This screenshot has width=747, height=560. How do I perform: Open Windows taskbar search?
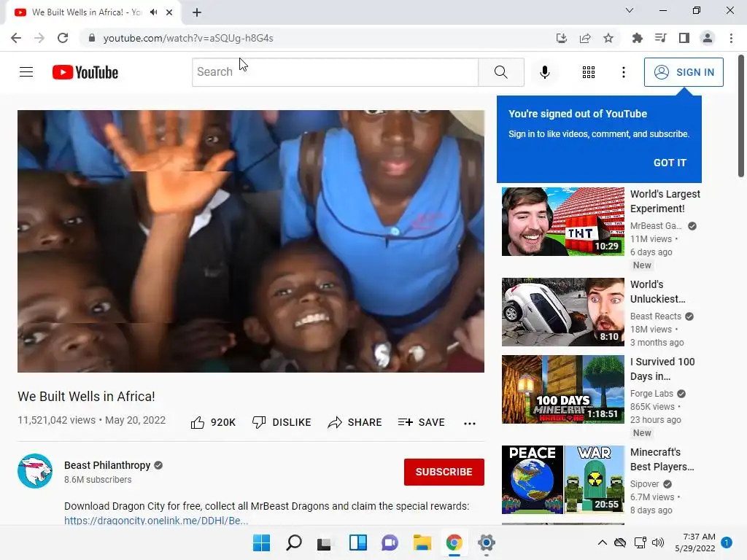click(294, 542)
